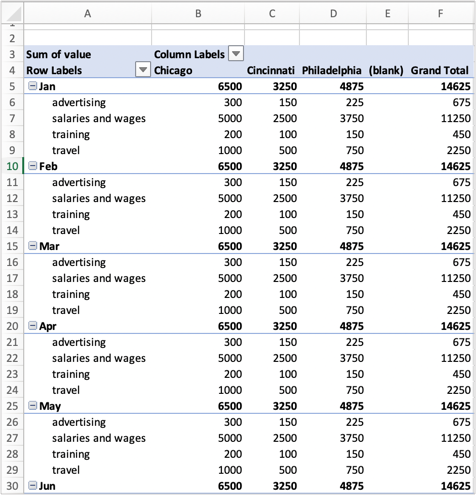
Task: Click Philadelphia value 3750 in row 12
Action: click(352, 198)
